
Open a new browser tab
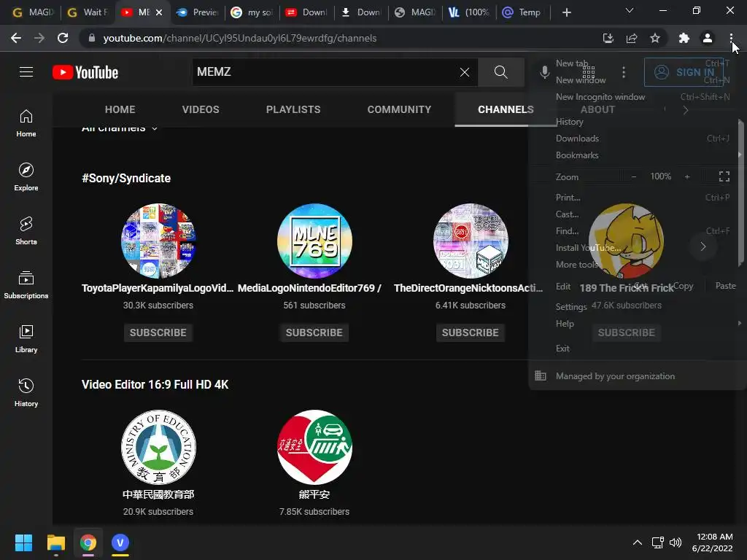pos(566,12)
